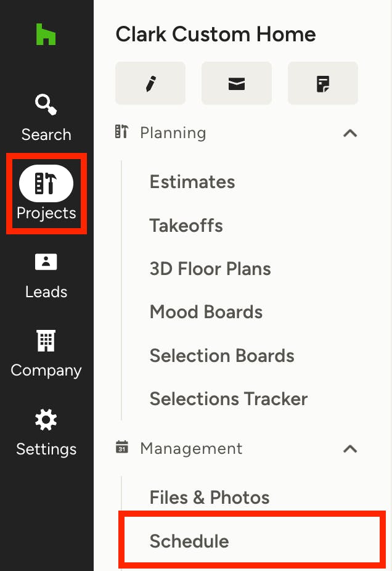Image resolution: width=392 pixels, height=571 pixels.
Task: Go to the Leads icon
Action: click(x=46, y=263)
